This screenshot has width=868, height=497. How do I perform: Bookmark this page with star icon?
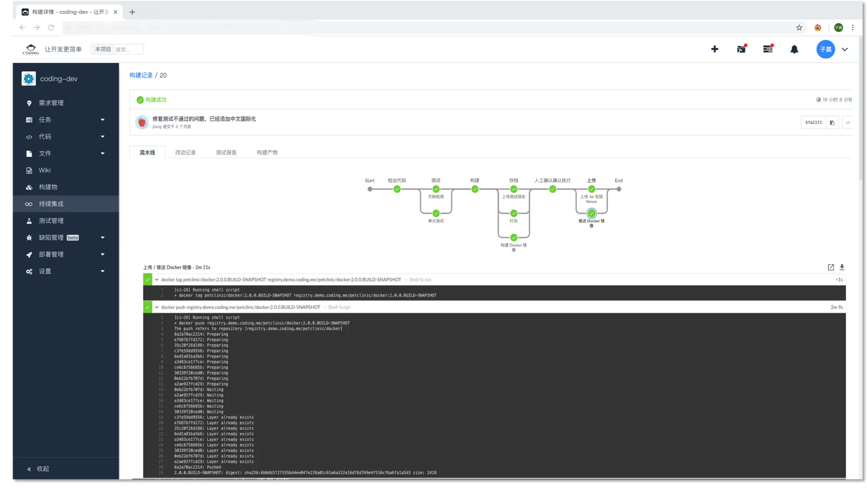point(799,27)
